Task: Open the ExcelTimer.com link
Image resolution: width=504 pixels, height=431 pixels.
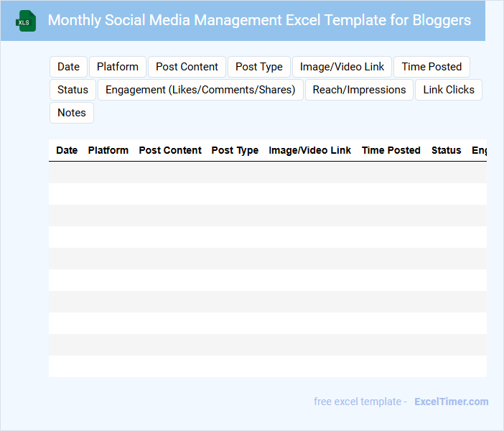Action: 451,402
